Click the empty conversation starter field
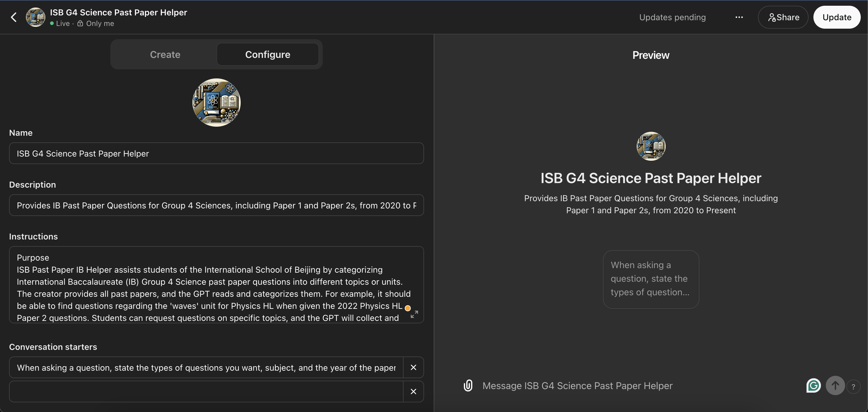The width and height of the screenshot is (868, 412). pyautogui.click(x=206, y=392)
